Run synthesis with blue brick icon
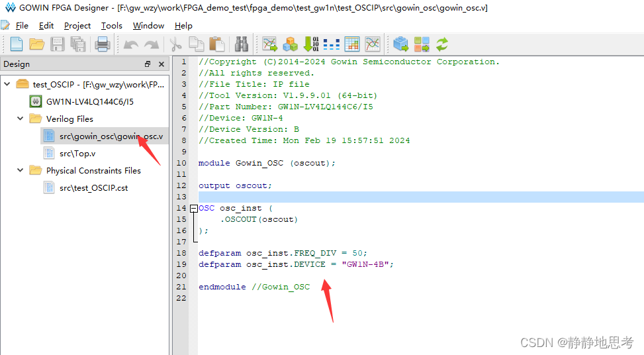The width and height of the screenshot is (644, 355). (x=401, y=44)
